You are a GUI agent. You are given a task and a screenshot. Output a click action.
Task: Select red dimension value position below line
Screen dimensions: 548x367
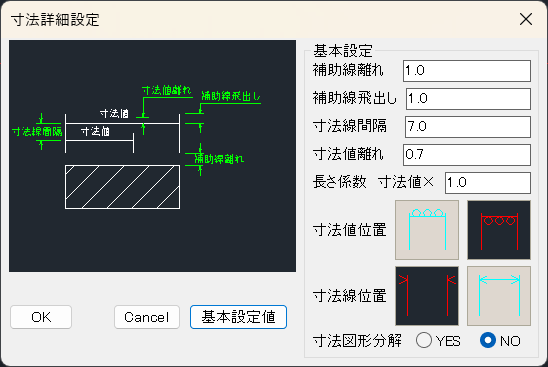pyautogui.click(x=499, y=230)
